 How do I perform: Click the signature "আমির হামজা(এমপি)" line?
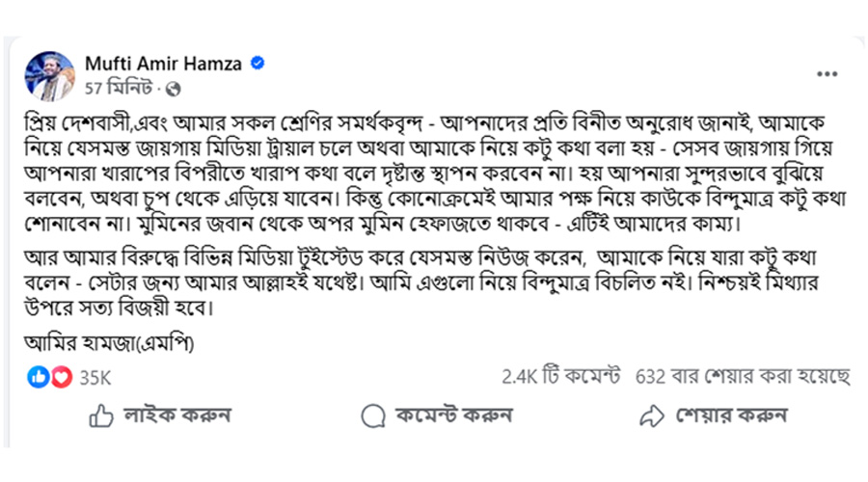(109, 343)
